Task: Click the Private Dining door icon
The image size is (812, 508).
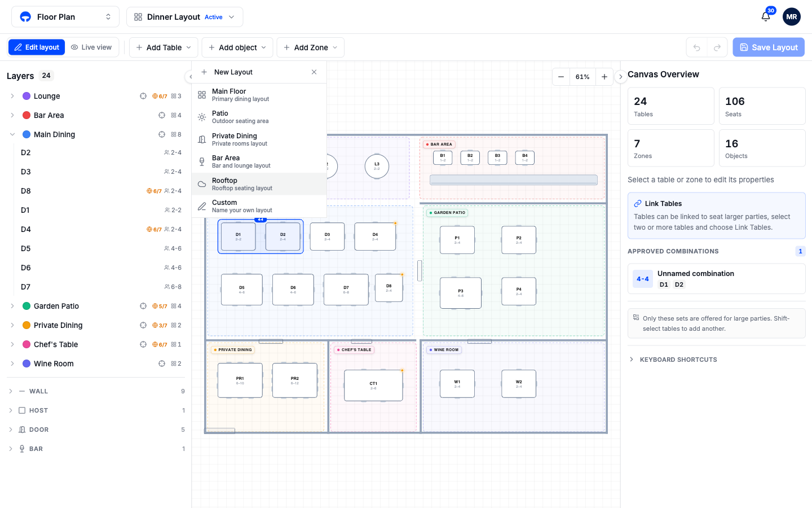Action: (x=202, y=139)
